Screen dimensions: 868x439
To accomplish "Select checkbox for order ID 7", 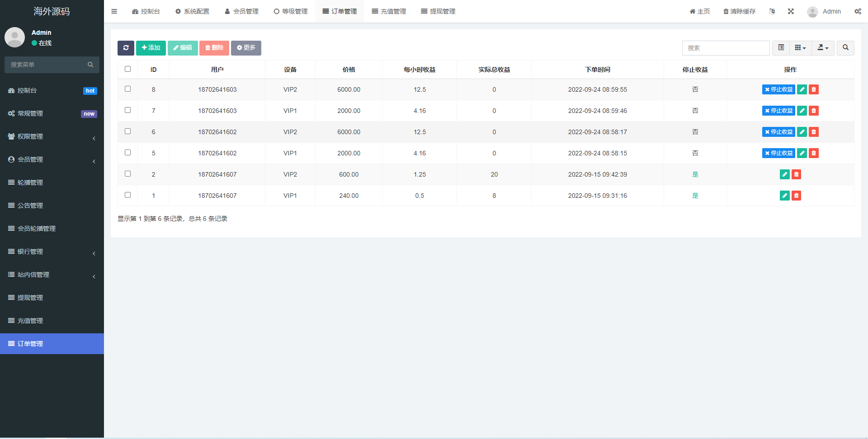I will pyautogui.click(x=127, y=110).
